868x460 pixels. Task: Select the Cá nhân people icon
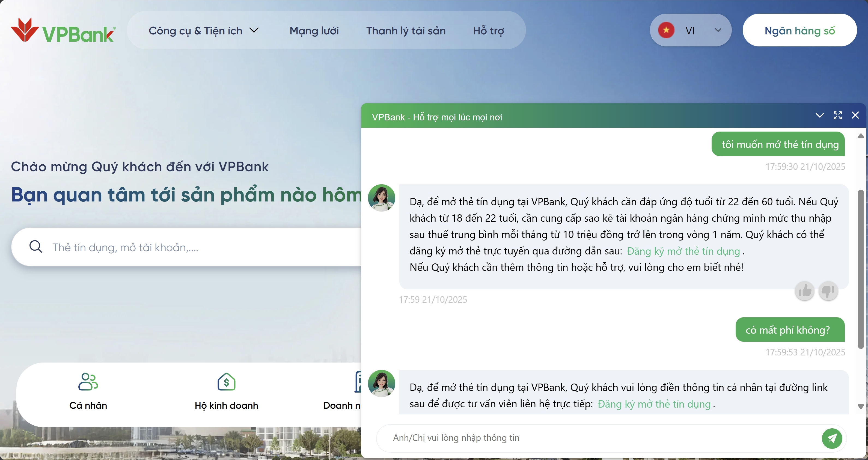(x=88, y=381)
